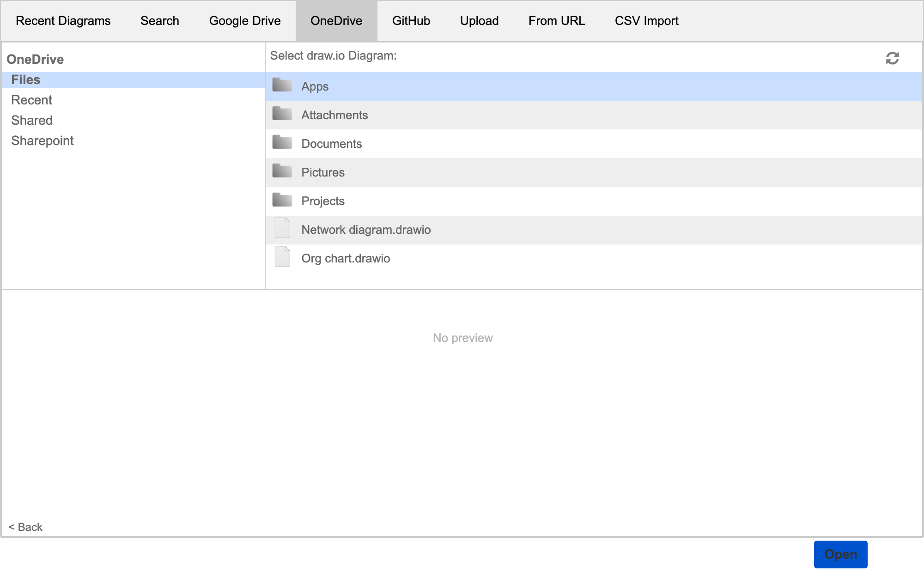924x573 pixels.
Task: Switch to the CSV Import tab
Action: point(647,21)
